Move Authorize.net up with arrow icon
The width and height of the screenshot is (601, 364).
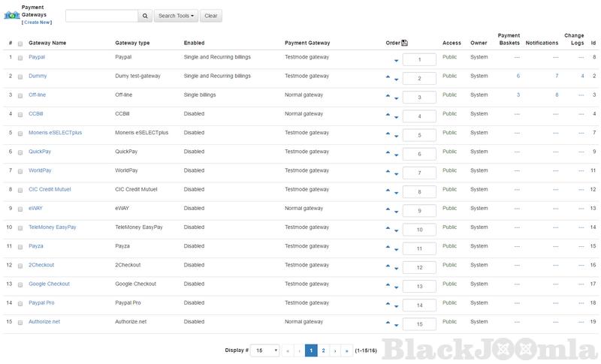coord(388,322)
